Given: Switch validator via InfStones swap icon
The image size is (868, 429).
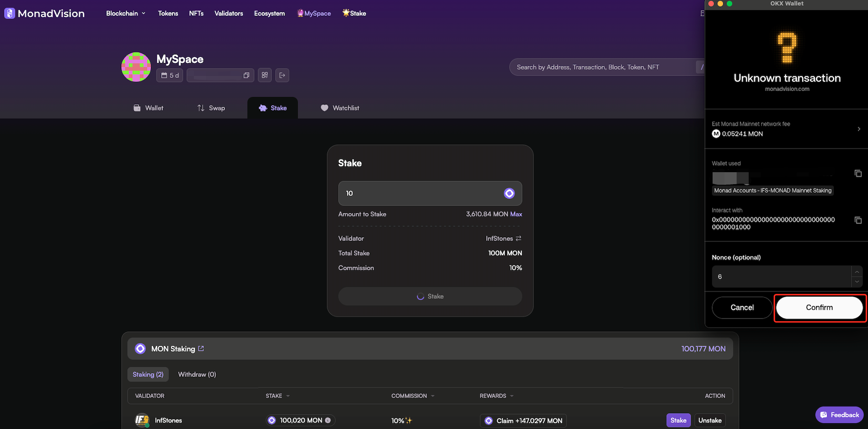Looking at the screenshot, I should click(518, 239).
